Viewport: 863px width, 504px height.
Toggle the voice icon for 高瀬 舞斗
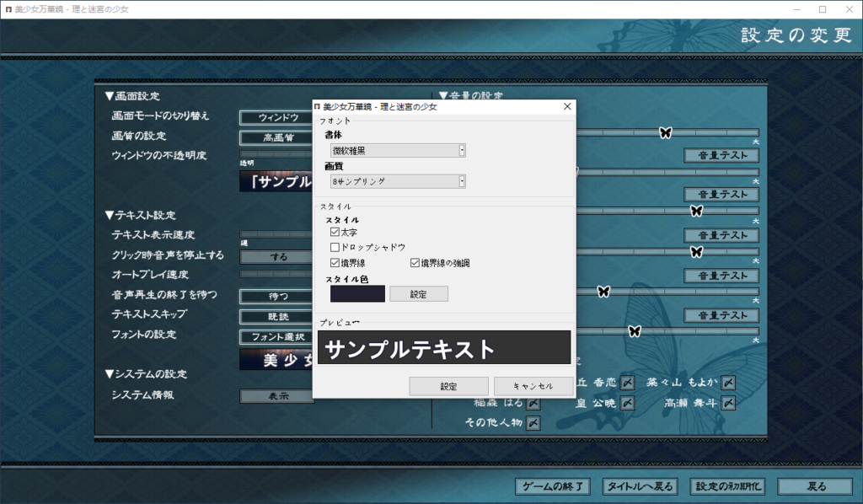tap(728, 403)
